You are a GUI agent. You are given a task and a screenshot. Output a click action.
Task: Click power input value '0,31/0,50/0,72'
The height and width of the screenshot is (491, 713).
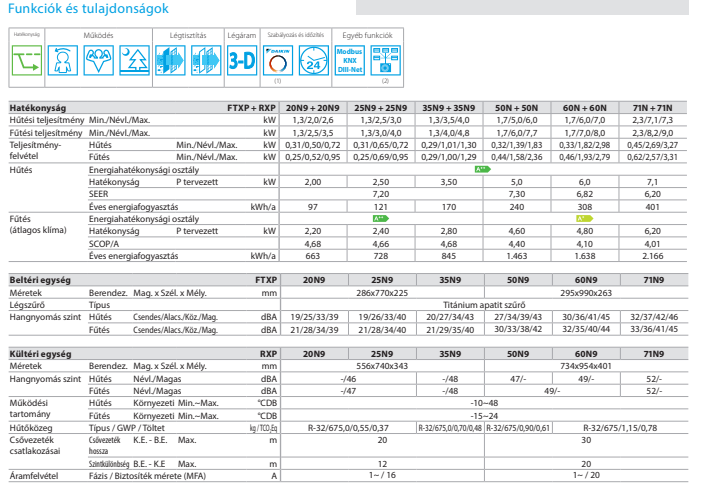click(313, 145)
